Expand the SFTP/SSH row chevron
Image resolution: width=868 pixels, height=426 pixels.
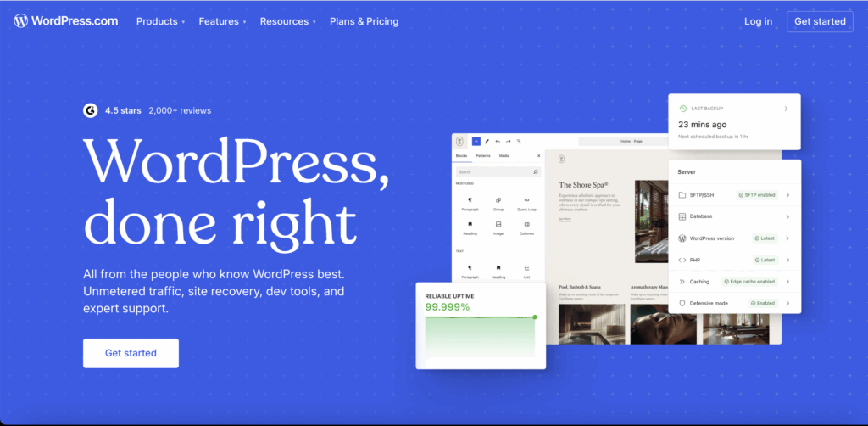coord(787,195)
